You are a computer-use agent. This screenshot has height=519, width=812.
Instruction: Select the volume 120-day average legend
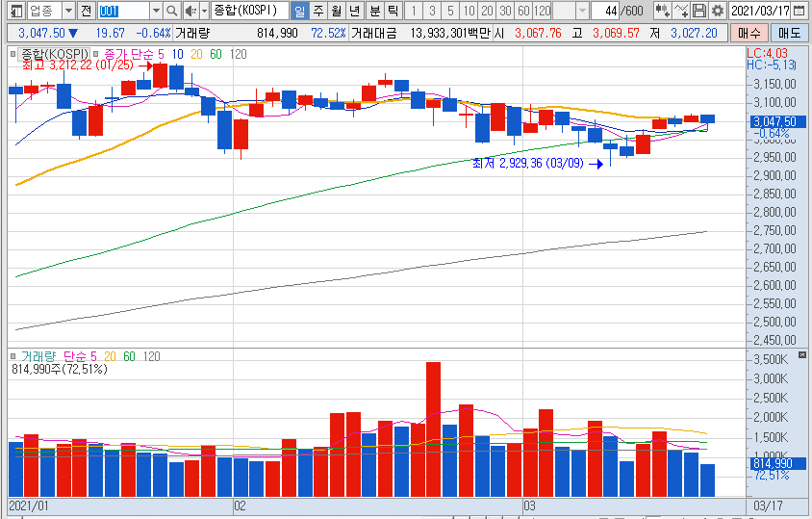(152, 356)
